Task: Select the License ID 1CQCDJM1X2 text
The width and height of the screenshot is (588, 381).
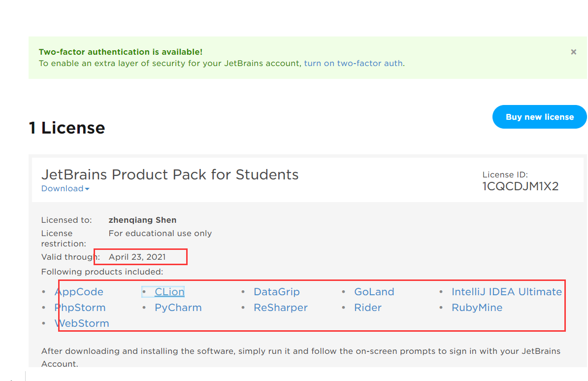Action: pyautogui.click(x=520, y=186)
